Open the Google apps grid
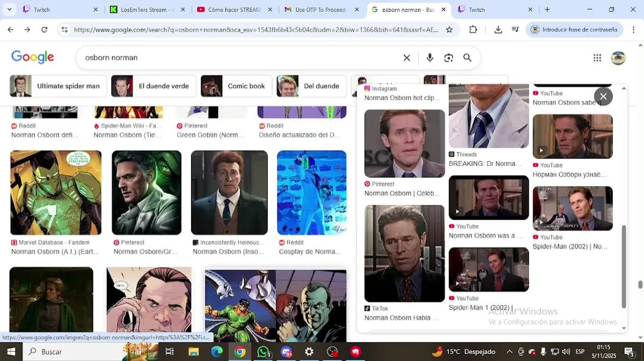This screenshot has height=361, width=644. [597, 58]
